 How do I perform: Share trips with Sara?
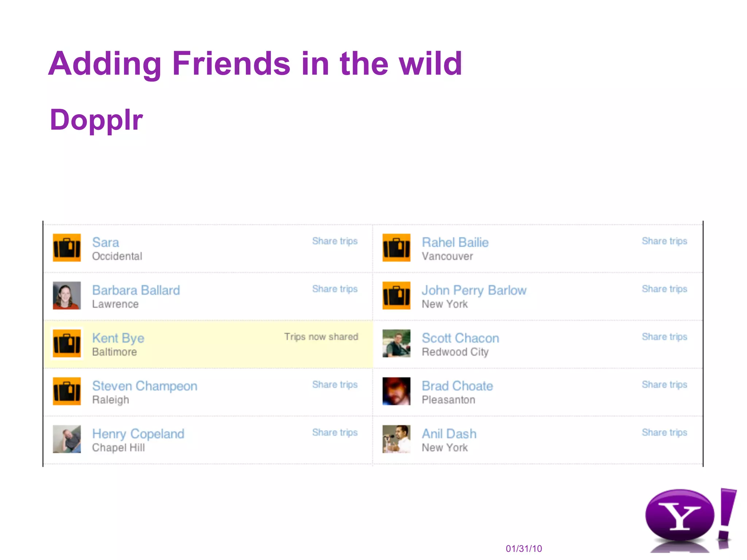click(335, 241)
